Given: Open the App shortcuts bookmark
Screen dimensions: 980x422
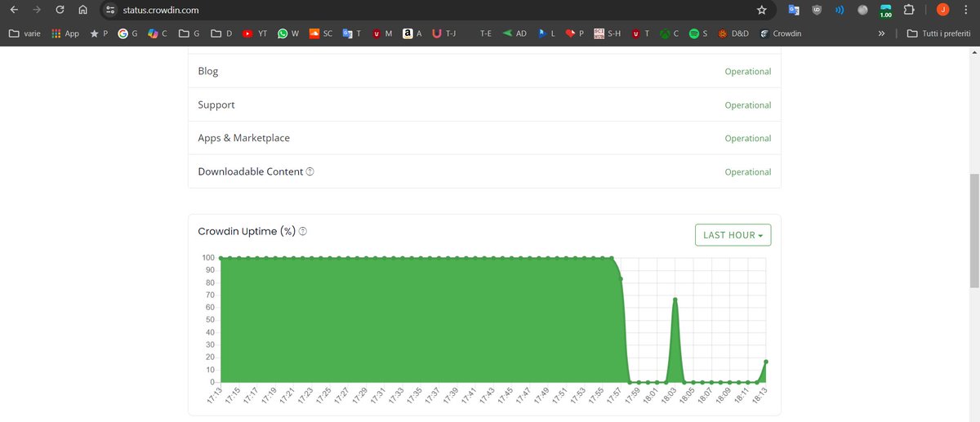Looking at the screenshot, I should [65, 33].
